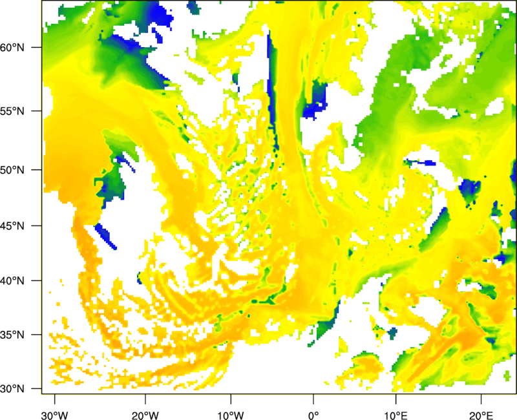Click the 10°W longitude label
The image size is (517, 420).
pos(231,415)
